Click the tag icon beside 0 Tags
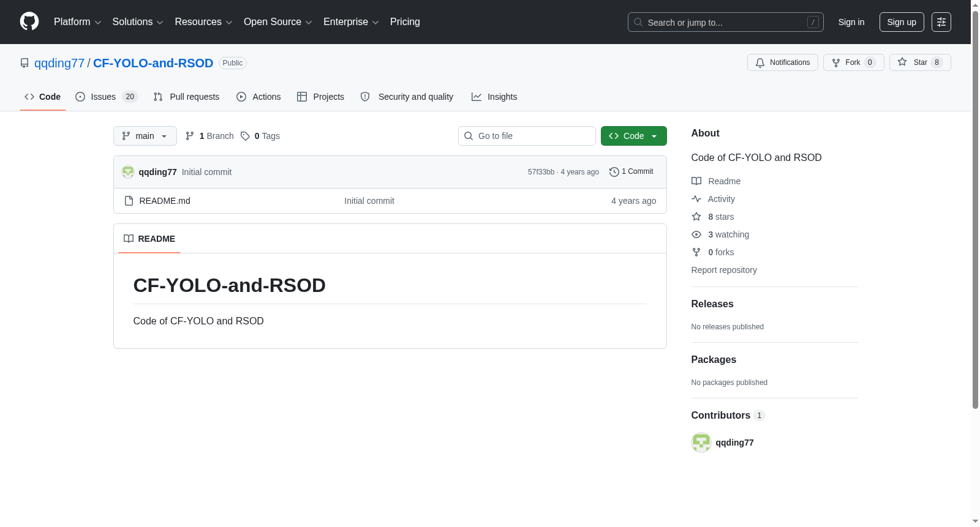 click(245, 136)
